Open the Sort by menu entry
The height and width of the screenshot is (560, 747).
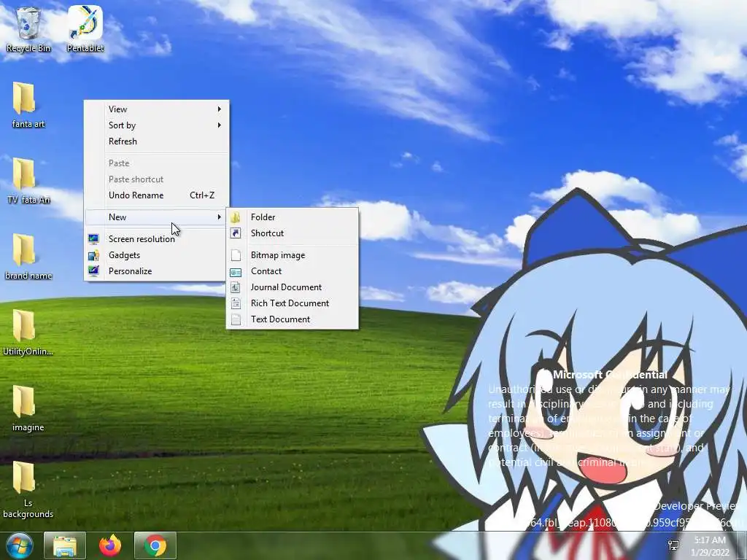[156, 125]
